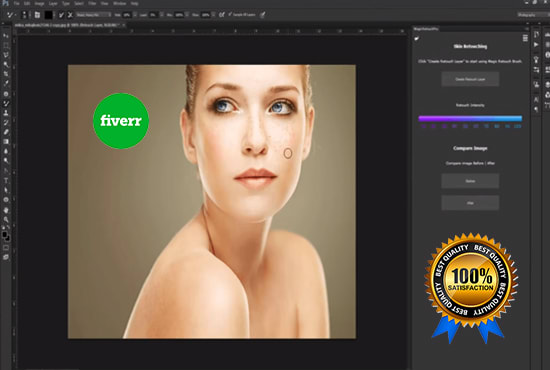Select the History Brush tool
This screenshot has width=550, height=370.
click(x=6, y=122)
